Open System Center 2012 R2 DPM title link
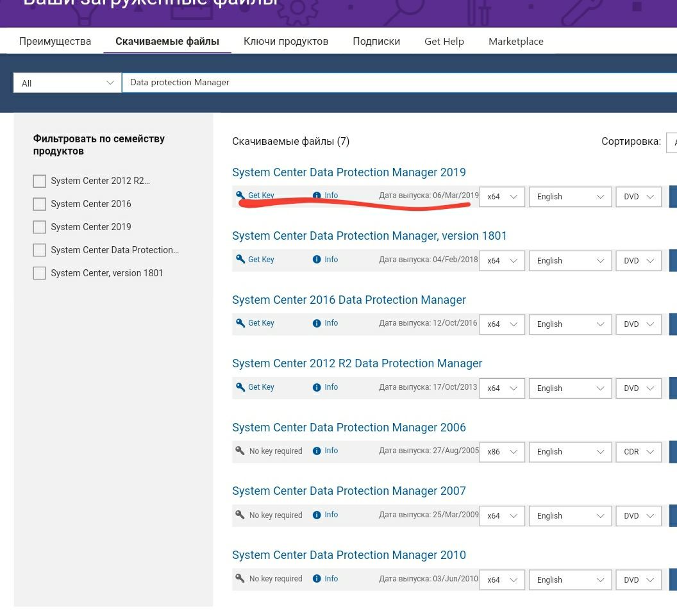Viewport: 677px width, 616px height. [x=357, y=363]
